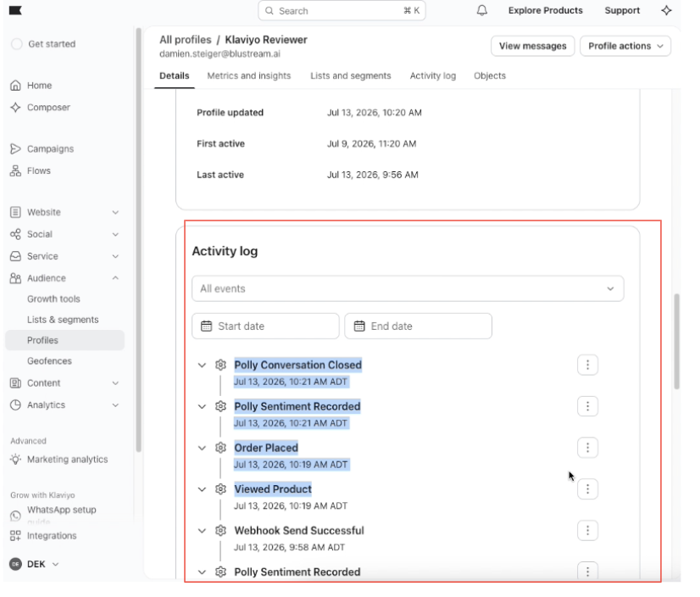Go to Flows in sidebar
This screenshot has height=597, width=700.
pyautogui.click(x=38, y=170)
